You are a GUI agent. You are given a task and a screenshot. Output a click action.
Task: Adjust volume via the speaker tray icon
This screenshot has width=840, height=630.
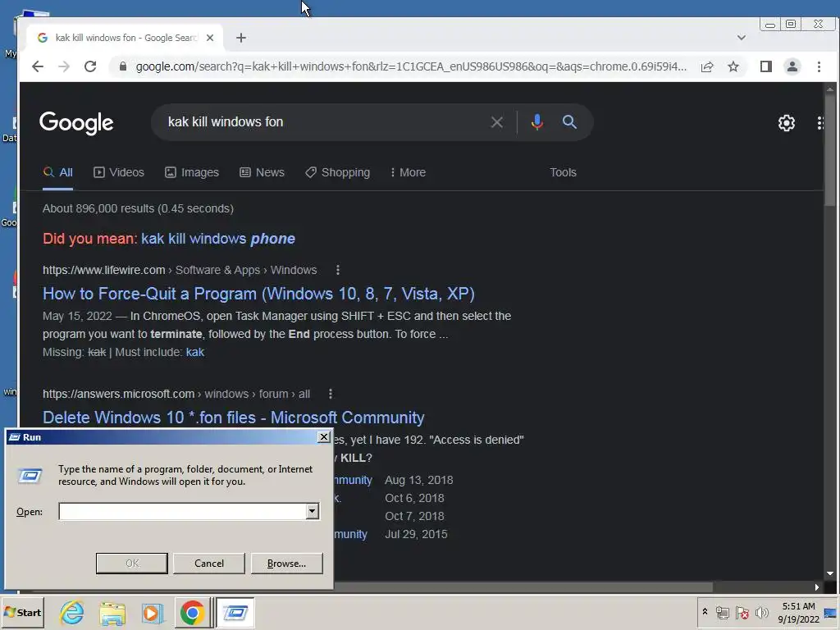761,612
